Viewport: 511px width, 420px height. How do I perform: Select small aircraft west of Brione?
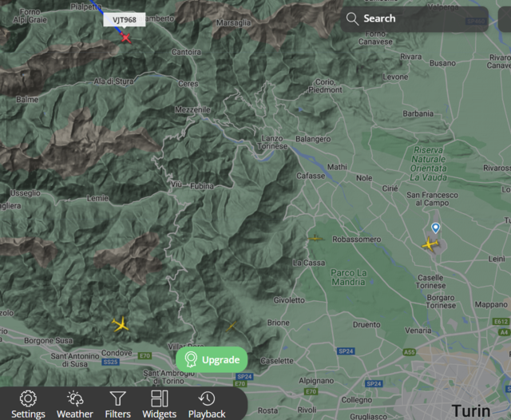coord(231,326)
